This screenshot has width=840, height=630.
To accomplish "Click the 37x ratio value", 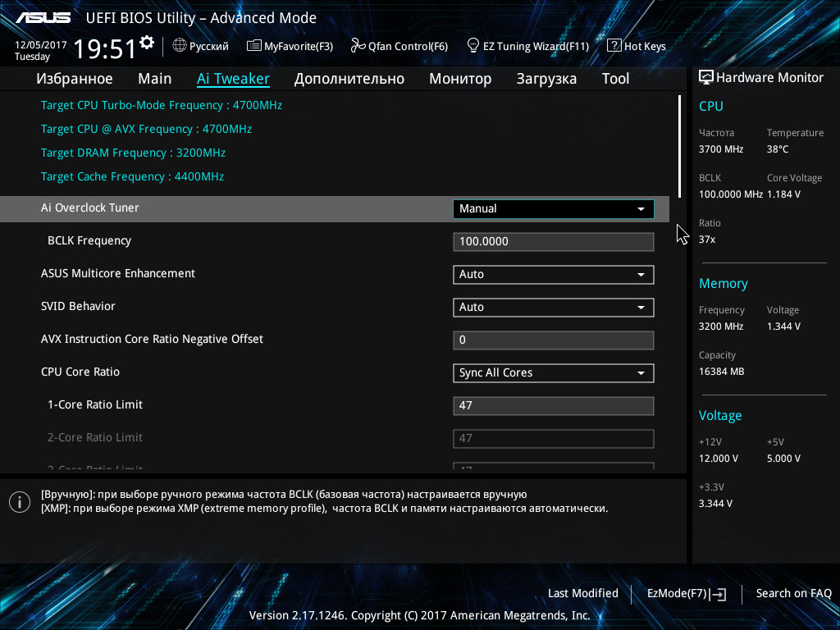I will [707, 240].
